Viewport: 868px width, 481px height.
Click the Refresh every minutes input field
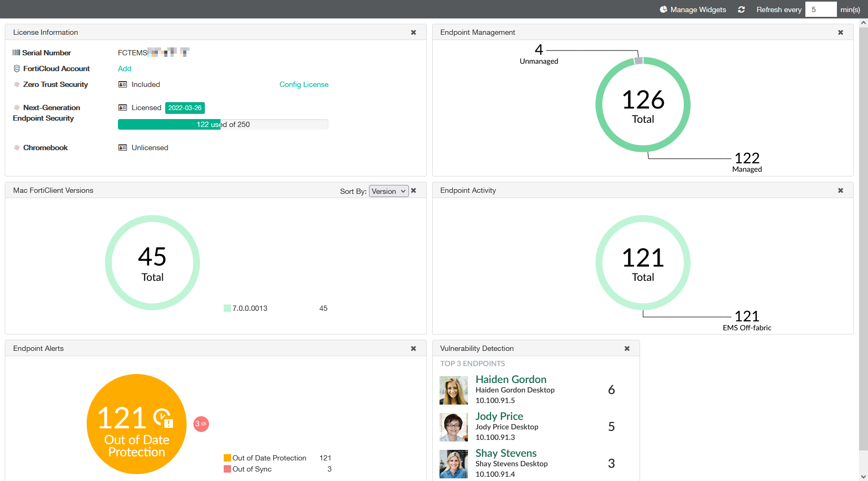coord(820,9)
